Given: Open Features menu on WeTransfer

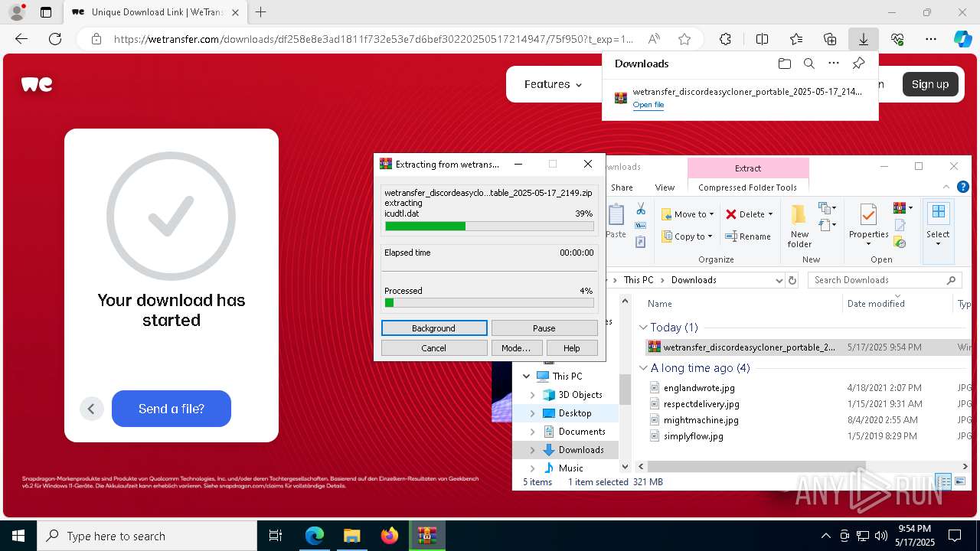Looking at the screenshot, I should click(x=553, y=84).
